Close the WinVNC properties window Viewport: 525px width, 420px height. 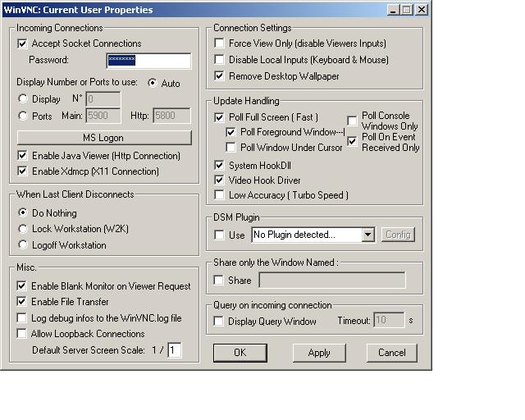[x=422, y=10]
